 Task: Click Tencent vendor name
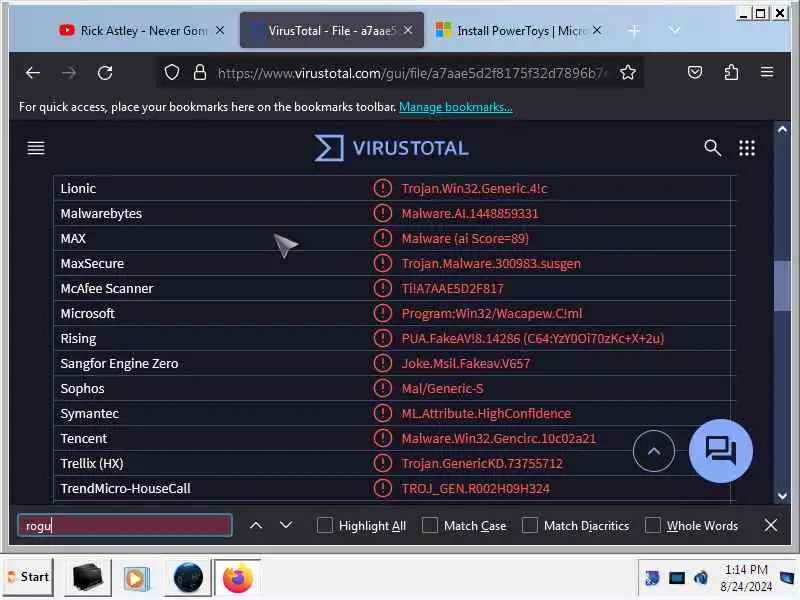84,438
